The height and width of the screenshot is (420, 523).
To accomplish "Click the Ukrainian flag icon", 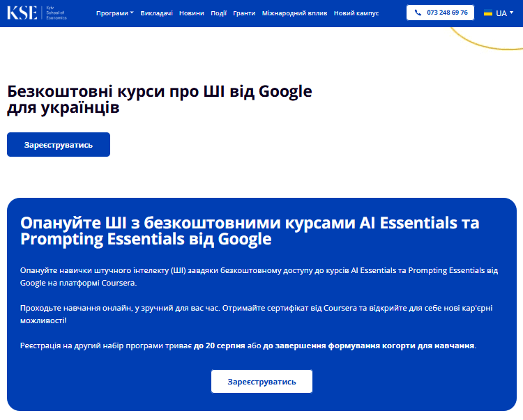I will pos(488,13).
